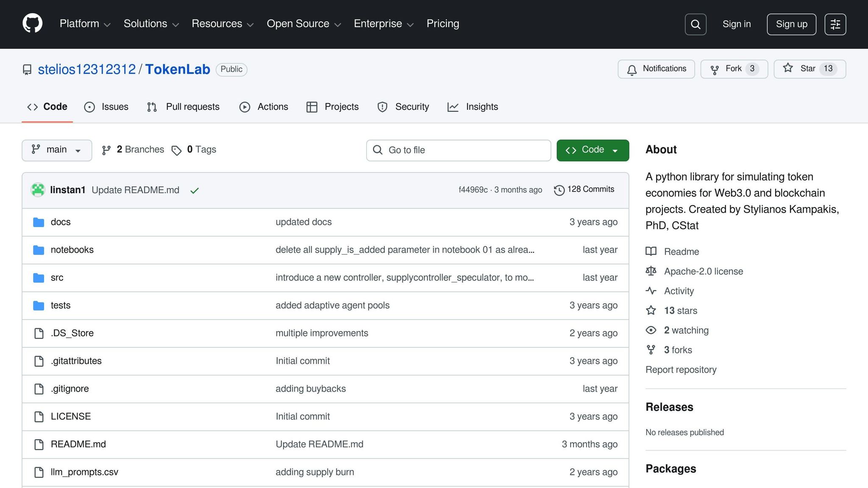Fork the repository with the Fork button

[734, 69]
